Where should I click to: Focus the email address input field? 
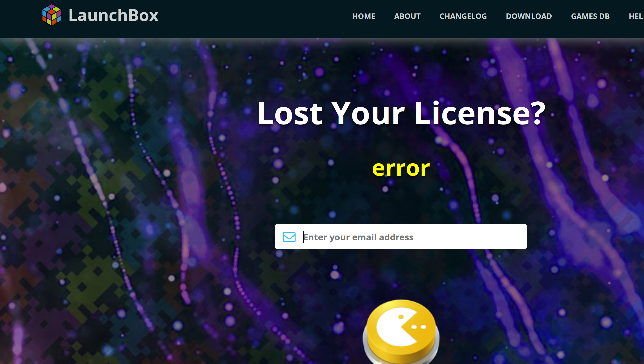point(401,237)
